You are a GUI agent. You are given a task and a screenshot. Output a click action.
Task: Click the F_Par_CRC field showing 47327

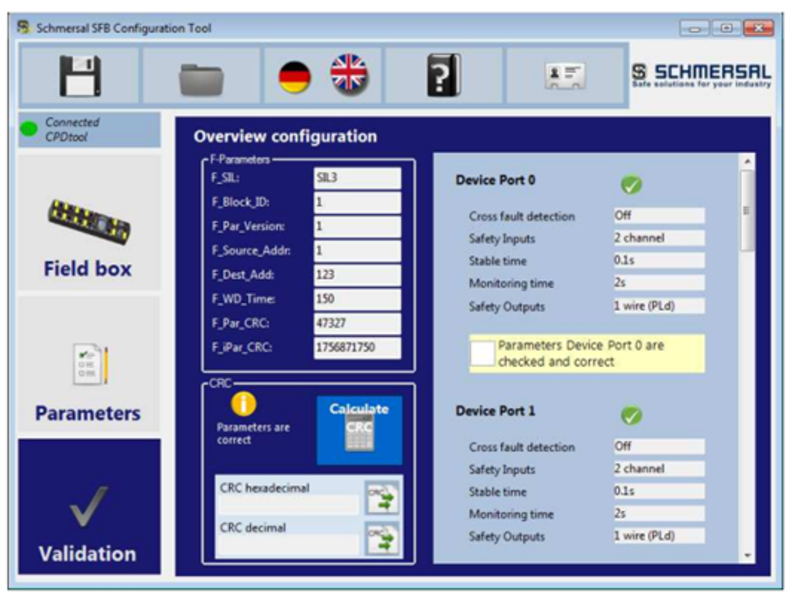click(357, 323)
